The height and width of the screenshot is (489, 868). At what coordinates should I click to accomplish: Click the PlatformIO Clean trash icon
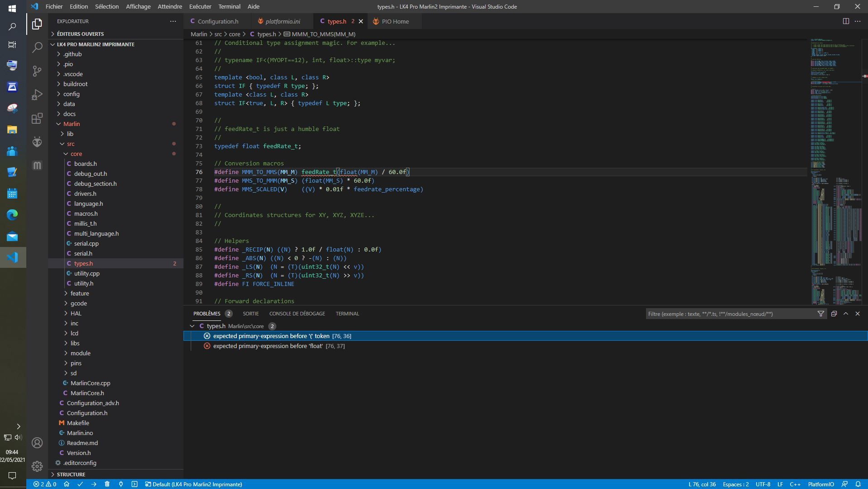pos(107,484)
